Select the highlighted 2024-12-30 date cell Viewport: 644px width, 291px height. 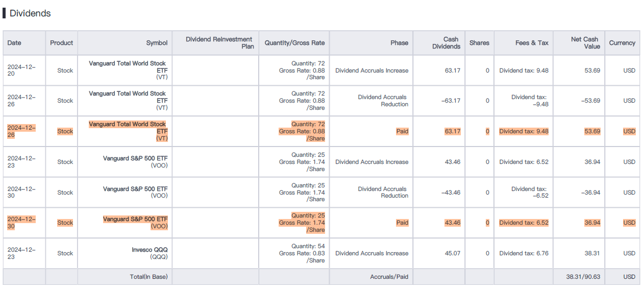click(x=21, y=223)
